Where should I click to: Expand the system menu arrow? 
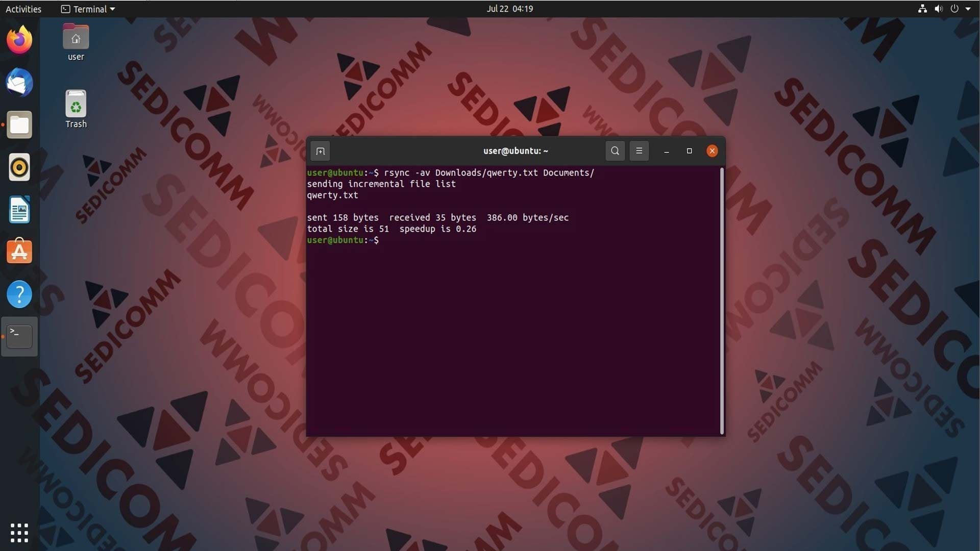tap(968, 9)
